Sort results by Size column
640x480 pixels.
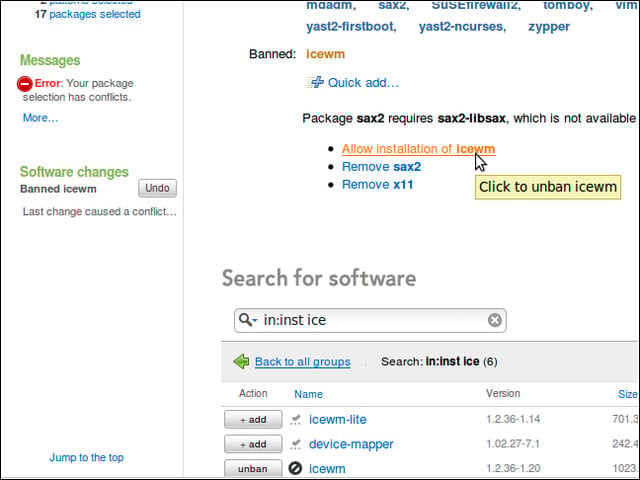[x=628, y=394]
